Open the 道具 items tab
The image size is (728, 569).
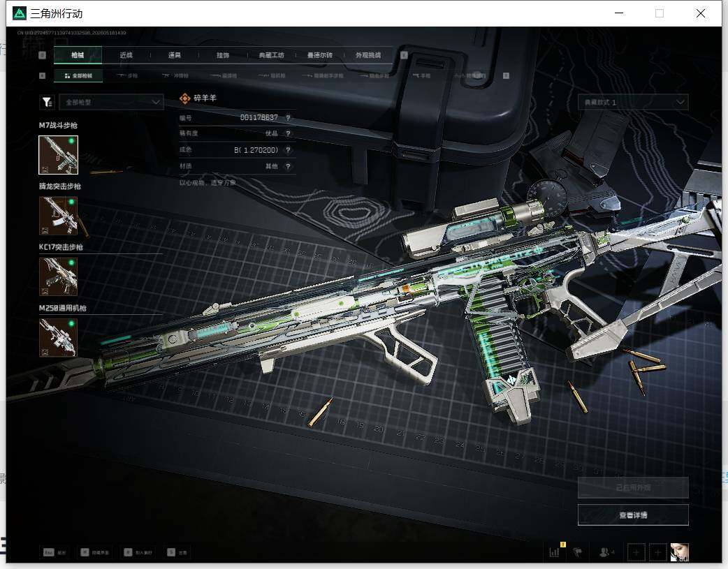click(175, 55)
